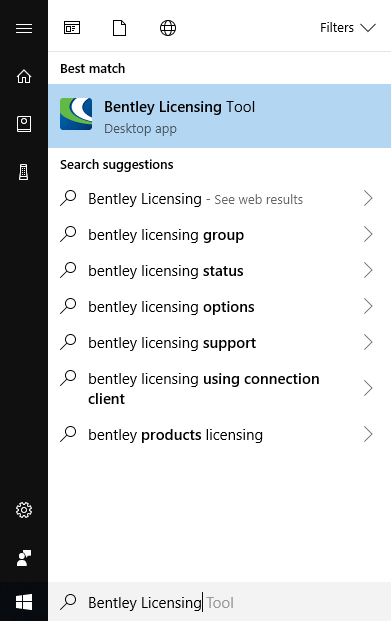
Task: Open the Devices icon in the sidebar
Action: [x=24, y=172]
